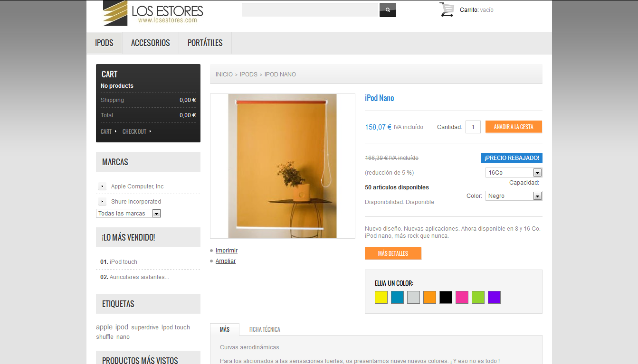The height and width of the screenshot is (364, 638).
Task: Click the Imprimir link
Action: (x=227, y=251)
